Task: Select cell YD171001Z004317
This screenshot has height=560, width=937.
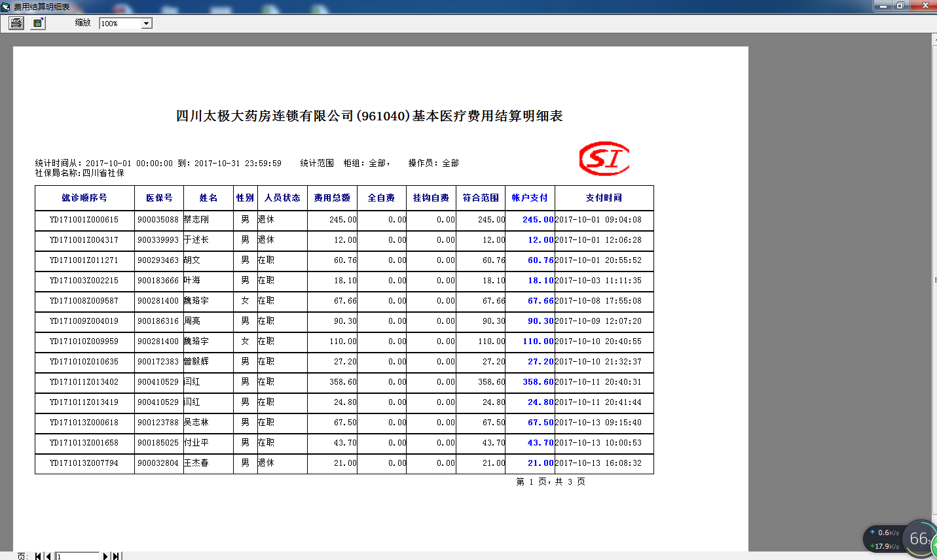Action: point(84,240)
